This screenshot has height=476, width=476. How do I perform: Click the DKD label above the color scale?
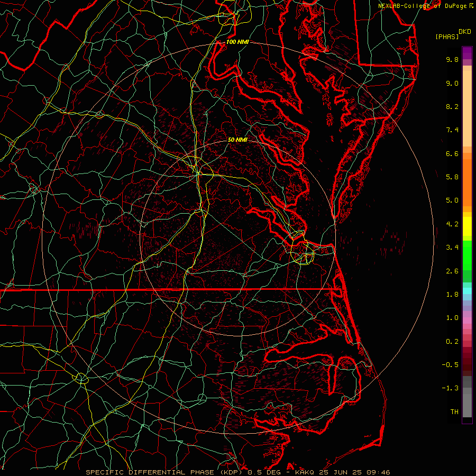click(x=464, y=32)
